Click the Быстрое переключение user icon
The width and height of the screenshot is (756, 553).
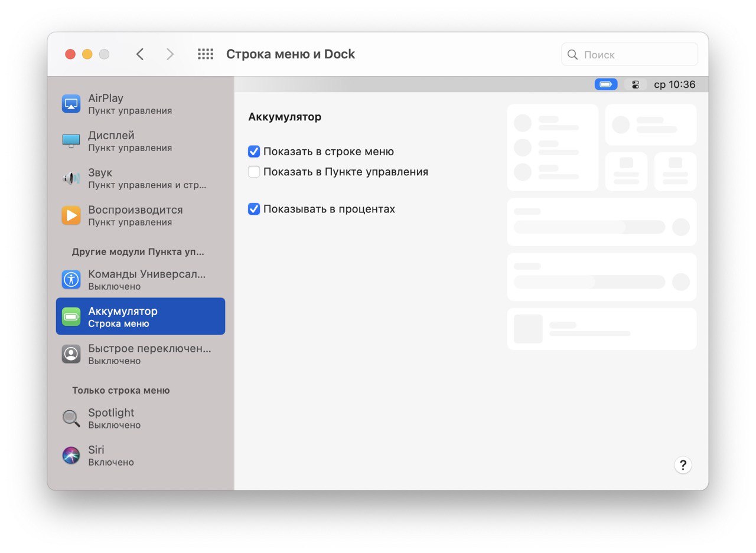click(71, 354)
